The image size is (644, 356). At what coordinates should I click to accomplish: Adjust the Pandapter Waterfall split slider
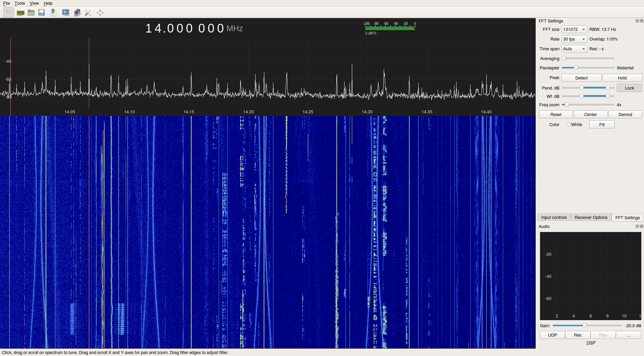[x=588, y=68]
